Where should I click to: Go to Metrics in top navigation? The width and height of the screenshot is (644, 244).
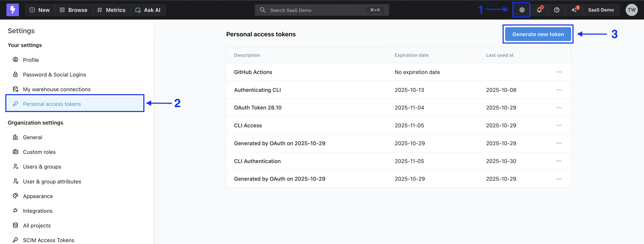tap(112, 10)
